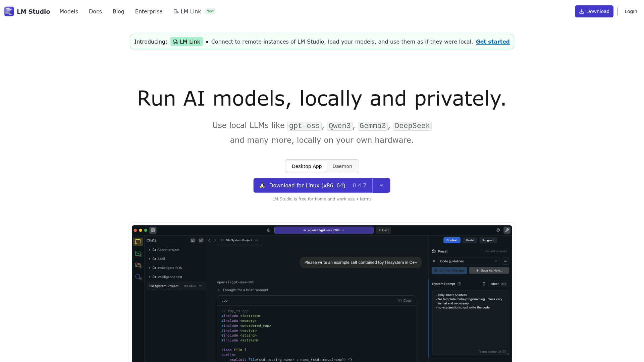Open the Code guidelines preset dropdown
The width and height of the screenshot is (644, 362).
tap(469, 261)
